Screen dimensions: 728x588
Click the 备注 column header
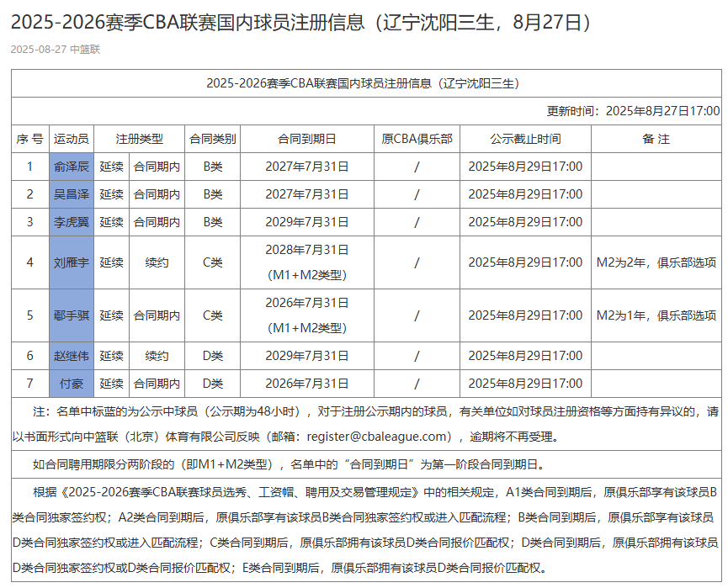656,139
